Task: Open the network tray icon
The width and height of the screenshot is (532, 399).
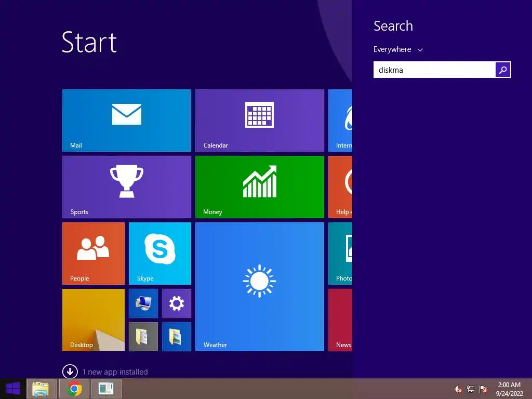Action: (x=470, y=389)
